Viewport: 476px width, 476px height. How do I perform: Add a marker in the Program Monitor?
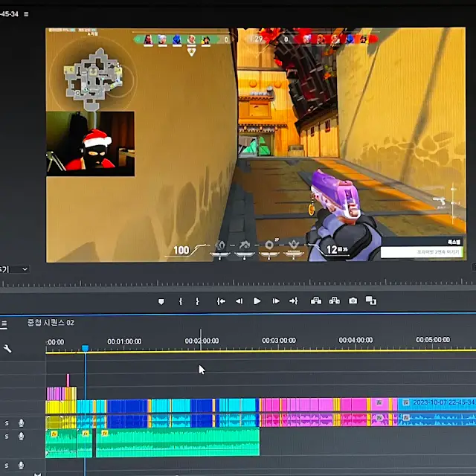(161, 301)
